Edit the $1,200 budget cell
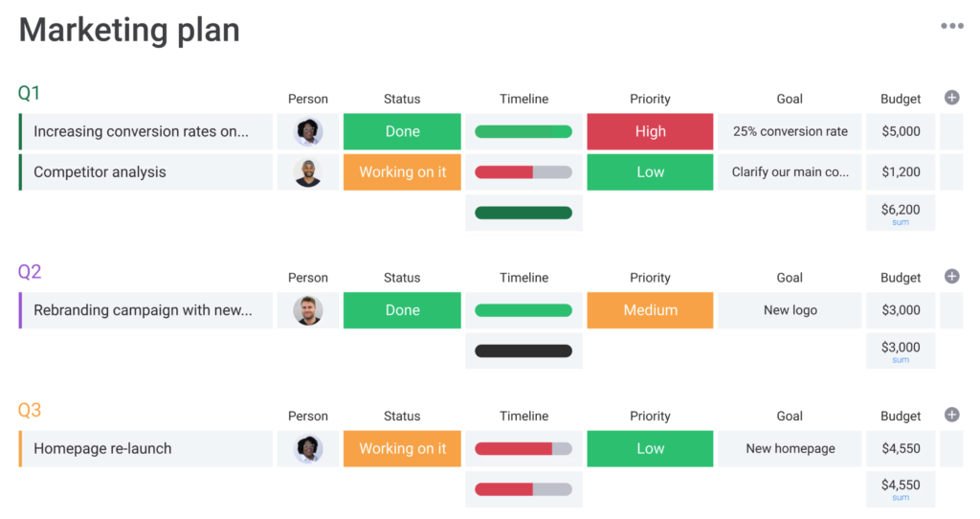This screenshot has height=519, width=980. [x=901, y=172]
